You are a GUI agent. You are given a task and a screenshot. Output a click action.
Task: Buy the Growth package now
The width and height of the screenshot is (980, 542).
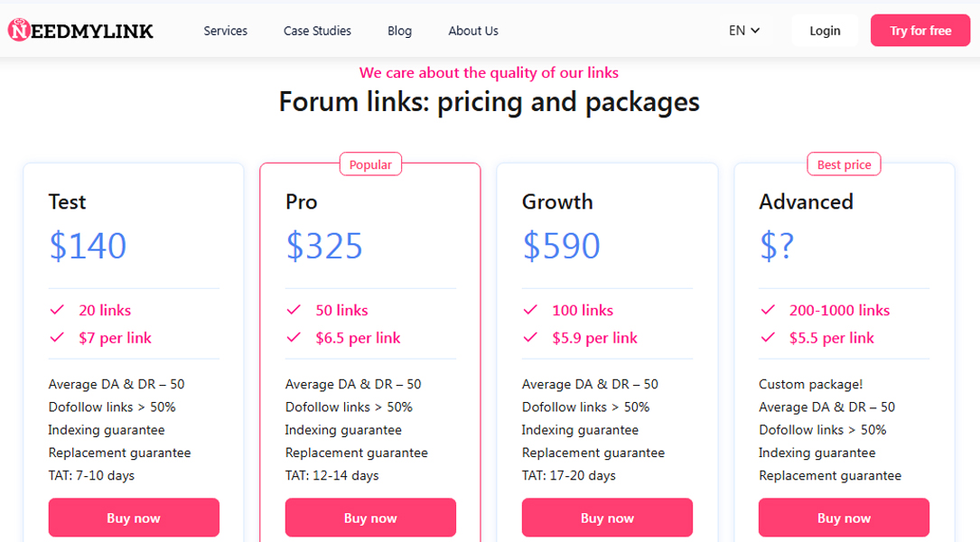(x=607, y=518)
